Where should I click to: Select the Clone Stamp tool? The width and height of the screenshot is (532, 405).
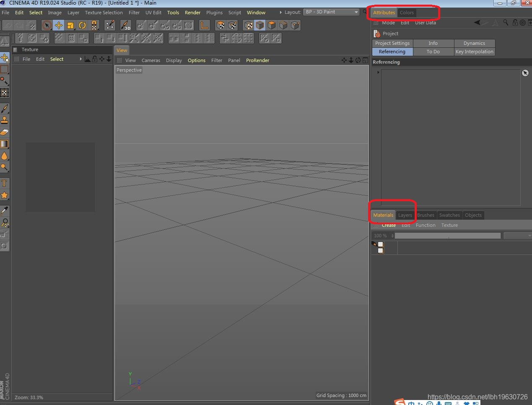coord(5,120)
